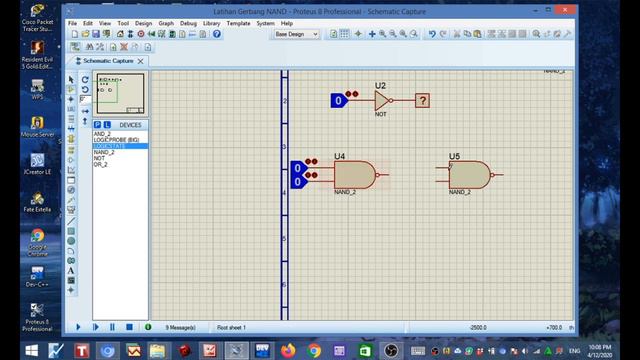This screenshot has height=360, width=640.
Task: Click the Cut scissors icon
Action: (457, 34)
